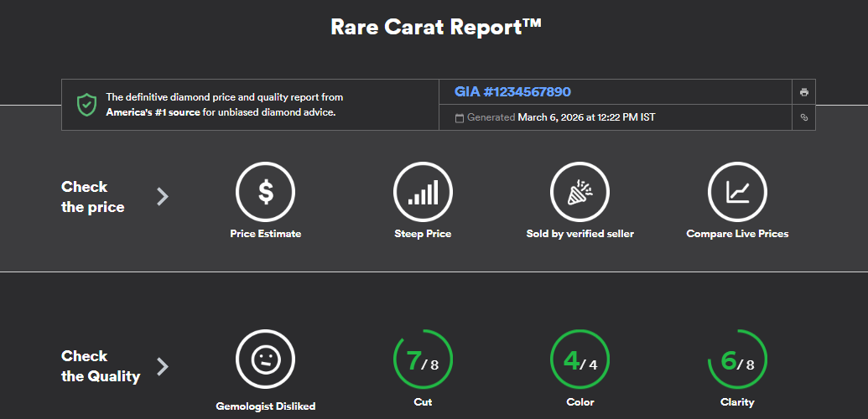Select the Cut 7/8 score ring

click(423, 360)
